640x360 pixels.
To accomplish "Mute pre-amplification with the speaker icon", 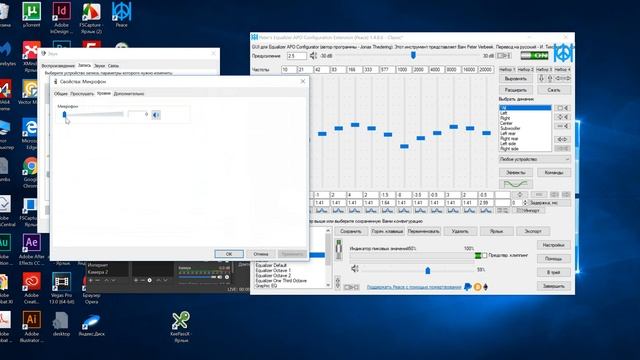I will coord(313,56).
